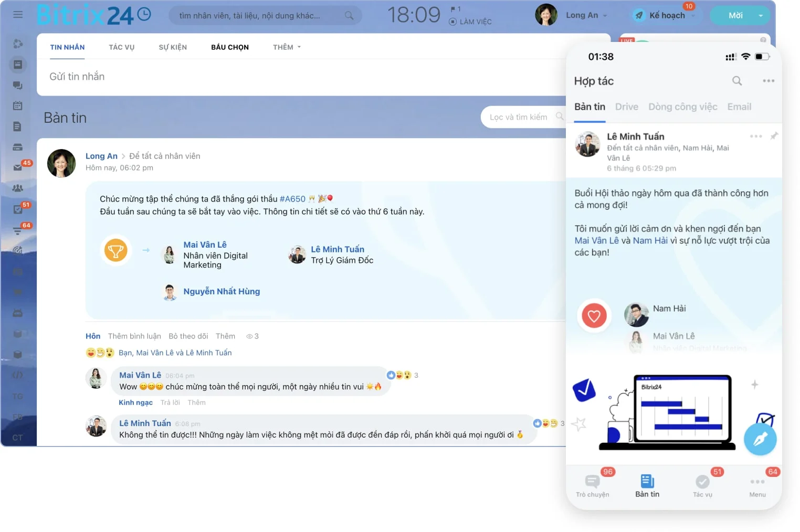Viewport: 800px width, 532px height.
Task: Open Trò chuyện chat in mobile app
Action: coord(593,483)
